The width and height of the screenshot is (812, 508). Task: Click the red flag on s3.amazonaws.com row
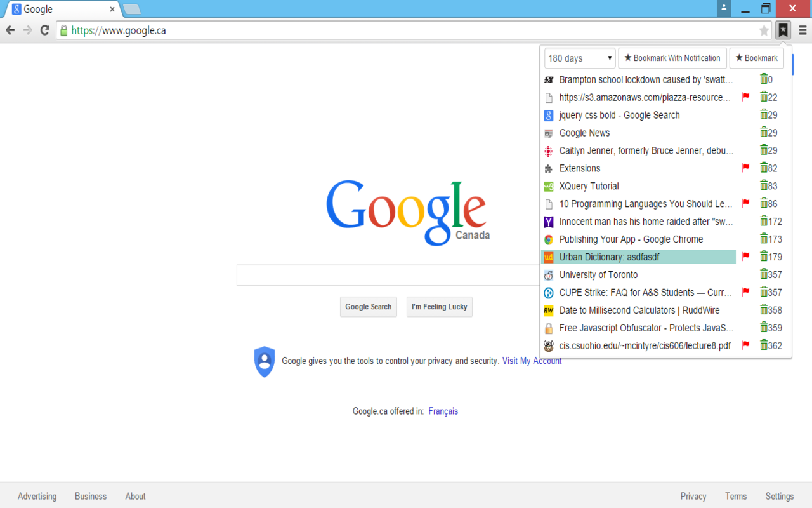[746, 97]
